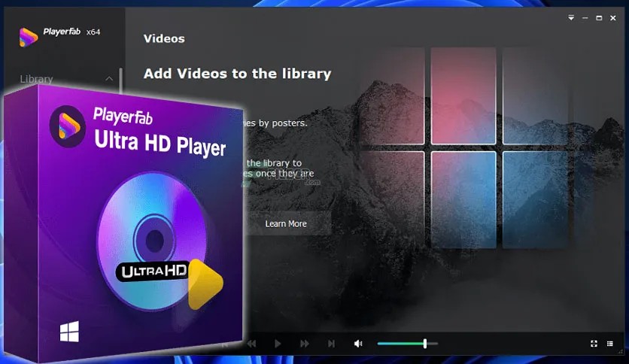Open the Library sidebar item

[37, 79]
